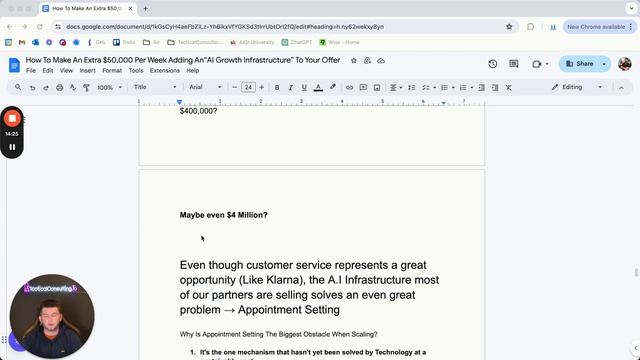This screenshot has width=640, height=360.
Task: Open the File menu
Action: tap(31, 71)
